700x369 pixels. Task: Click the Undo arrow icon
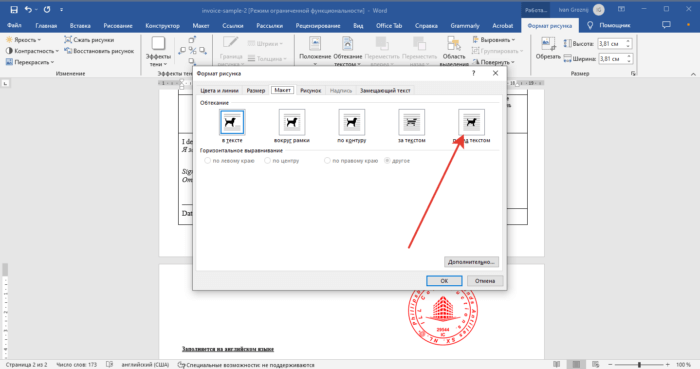tap(28, 9)
